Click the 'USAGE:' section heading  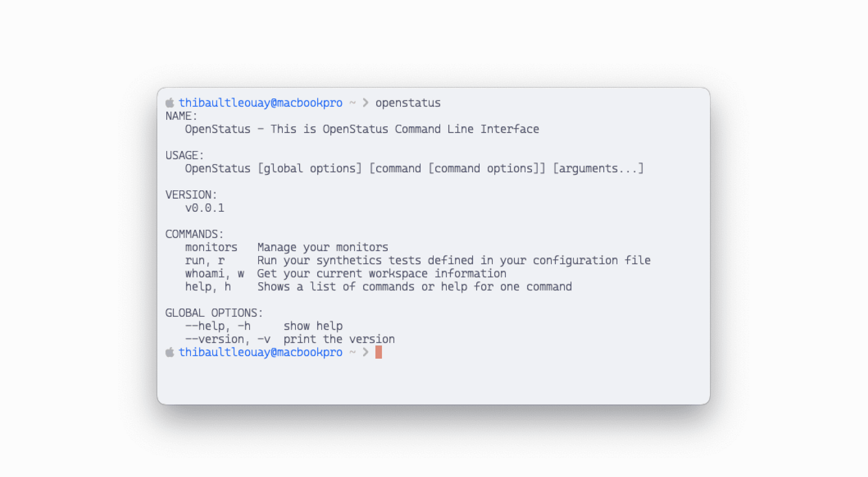tap(185, 156)
